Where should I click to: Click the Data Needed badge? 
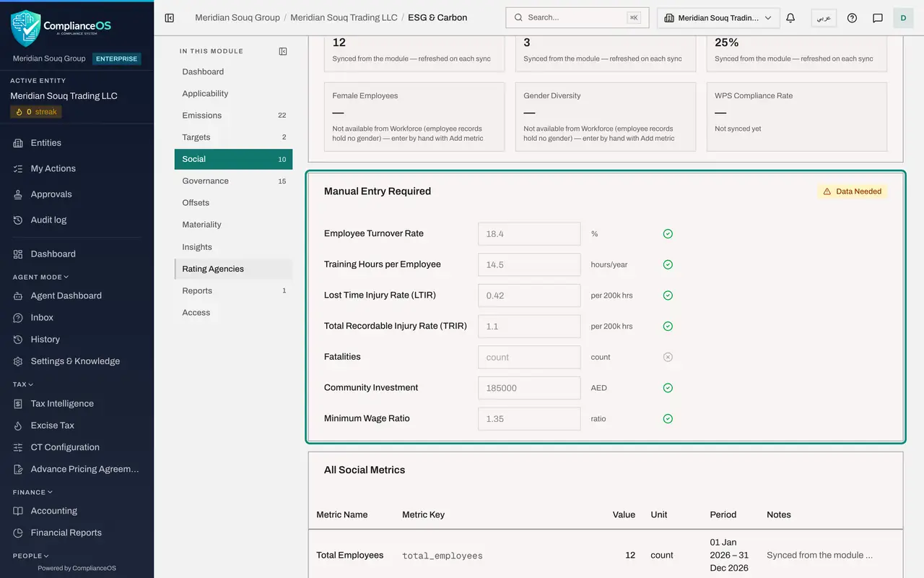(x=853, y=191)
